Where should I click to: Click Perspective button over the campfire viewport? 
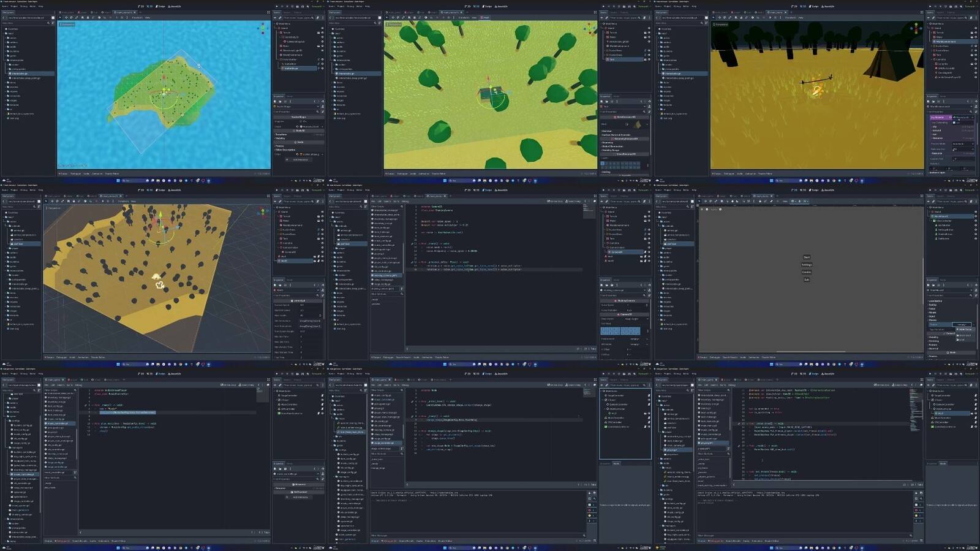tap(721, 25)
